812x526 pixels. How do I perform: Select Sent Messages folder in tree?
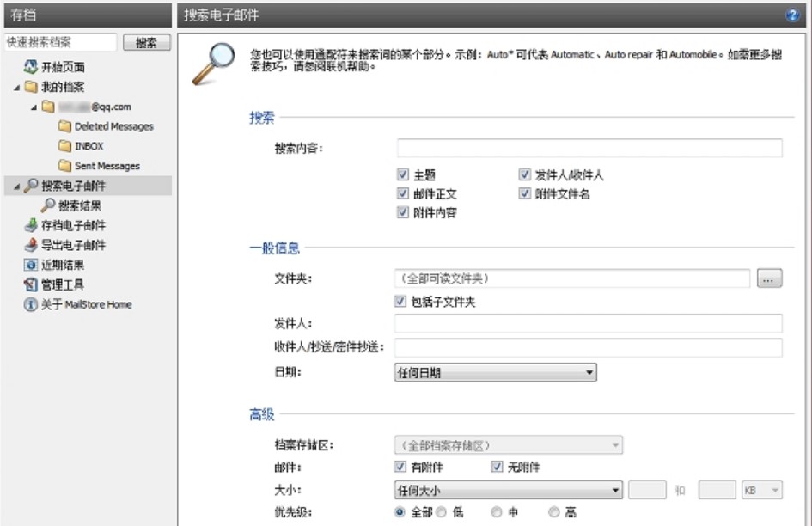coord(107,166)
